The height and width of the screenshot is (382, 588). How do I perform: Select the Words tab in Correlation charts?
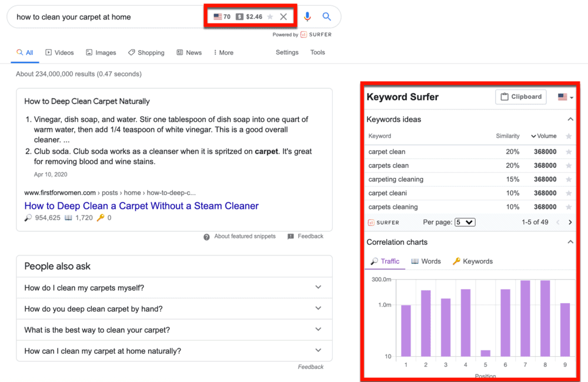click(426, 261)
